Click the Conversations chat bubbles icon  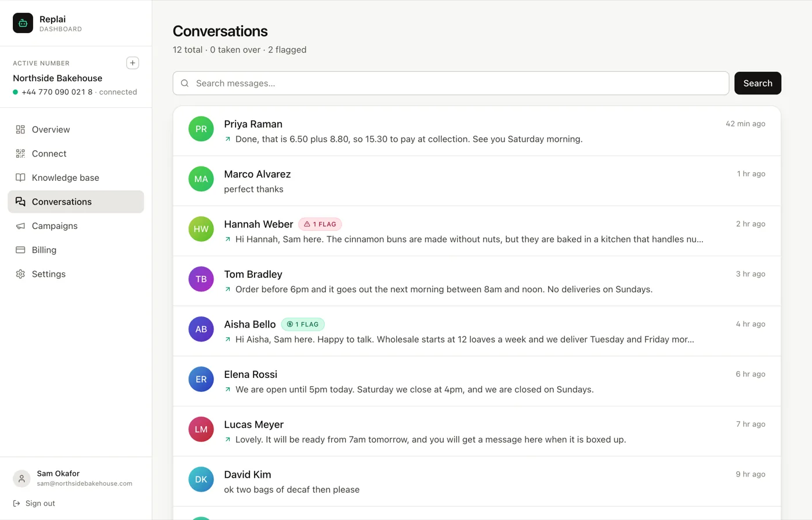pyautogui.click(x=20, y=202)
